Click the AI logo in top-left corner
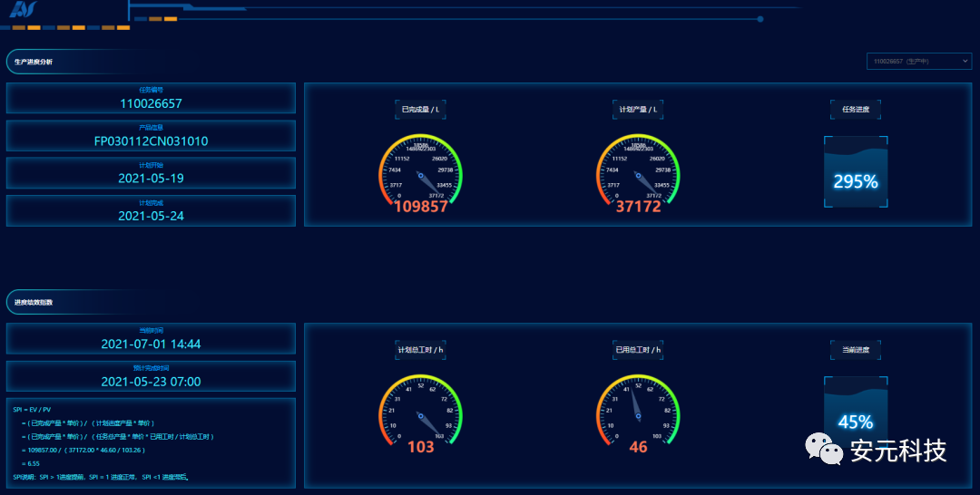Screen dimensions: 980x495 point(22,10)
